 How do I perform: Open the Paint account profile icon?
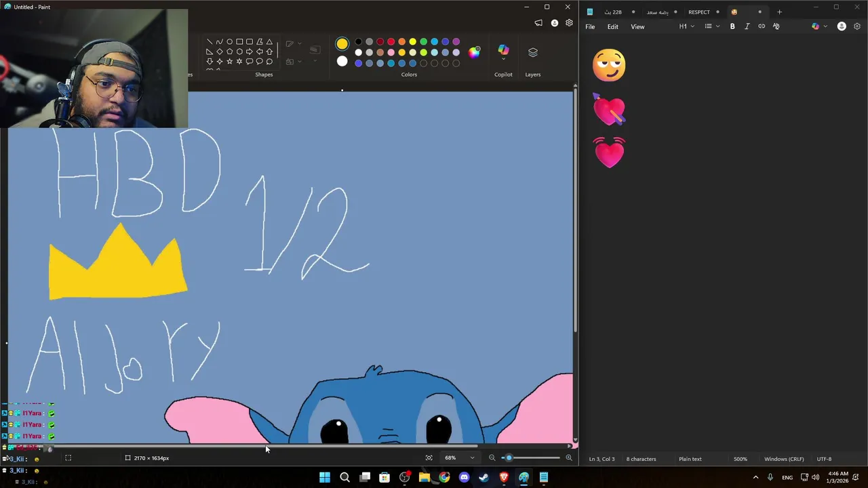click(x=555, y=23)
